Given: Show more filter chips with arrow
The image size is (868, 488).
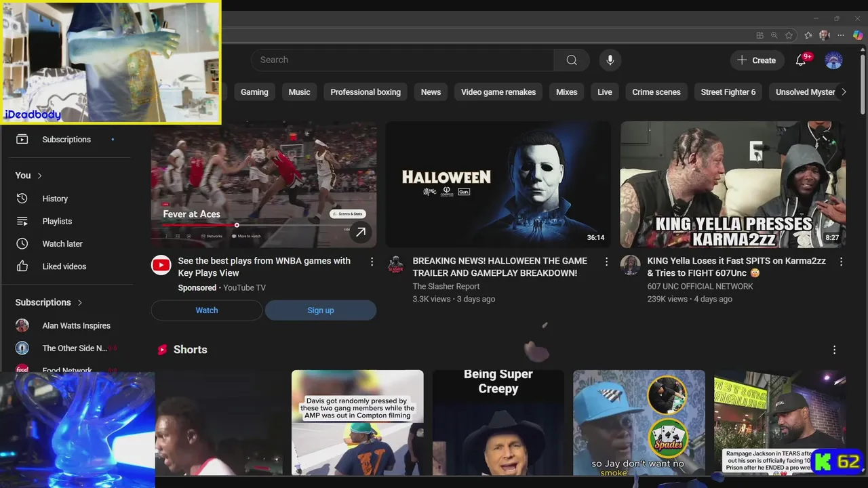Looking at the screenshot, I should (x=844, y=92).
